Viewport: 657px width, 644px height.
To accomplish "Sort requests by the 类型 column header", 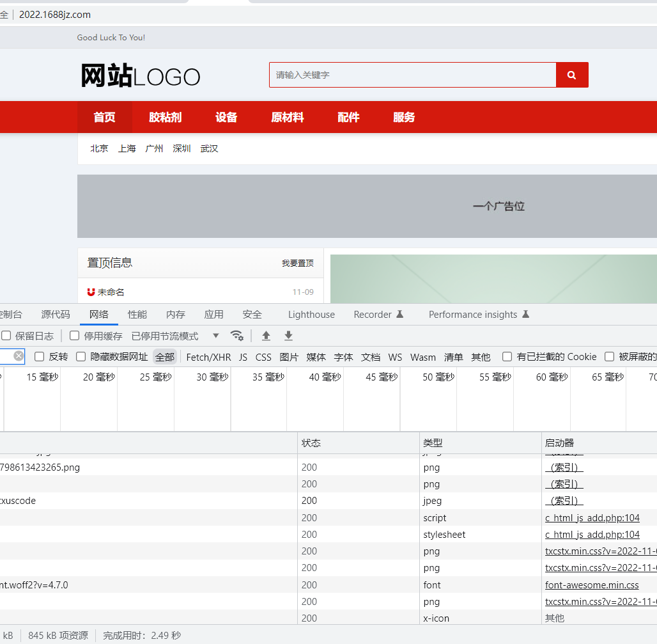I will coord(433,443).
